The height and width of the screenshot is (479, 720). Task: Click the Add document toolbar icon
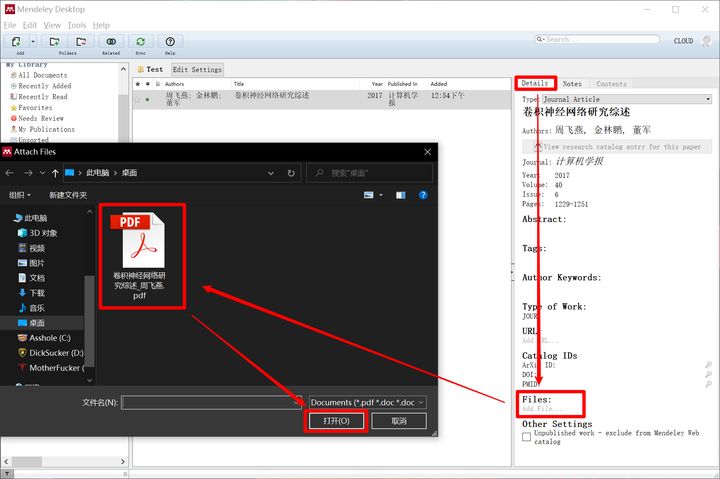click(17, 42)
